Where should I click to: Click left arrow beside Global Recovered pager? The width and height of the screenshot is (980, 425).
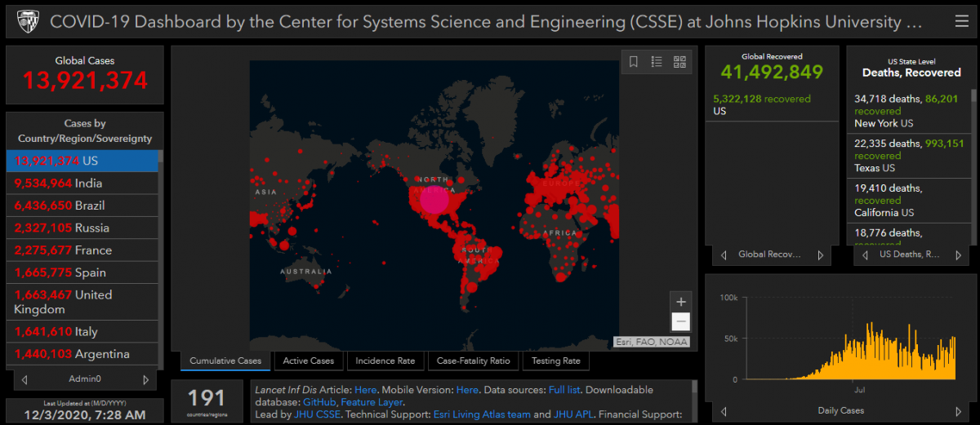tap(724, 255)
